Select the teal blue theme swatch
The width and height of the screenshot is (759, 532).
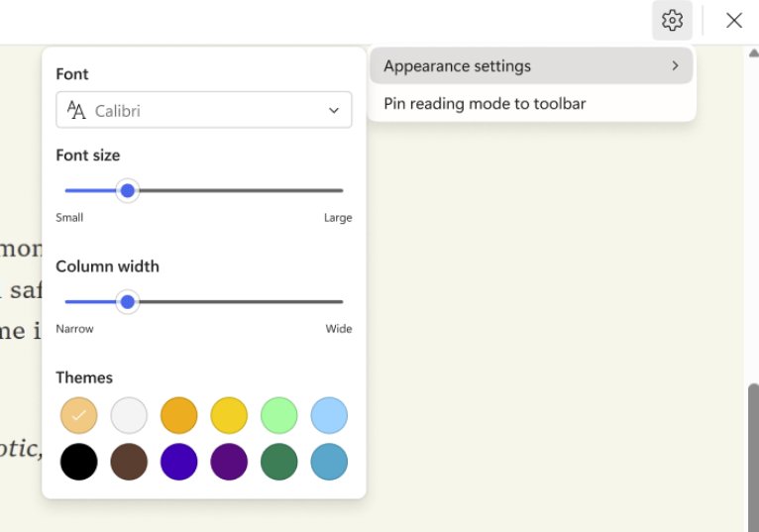point(329,462)
